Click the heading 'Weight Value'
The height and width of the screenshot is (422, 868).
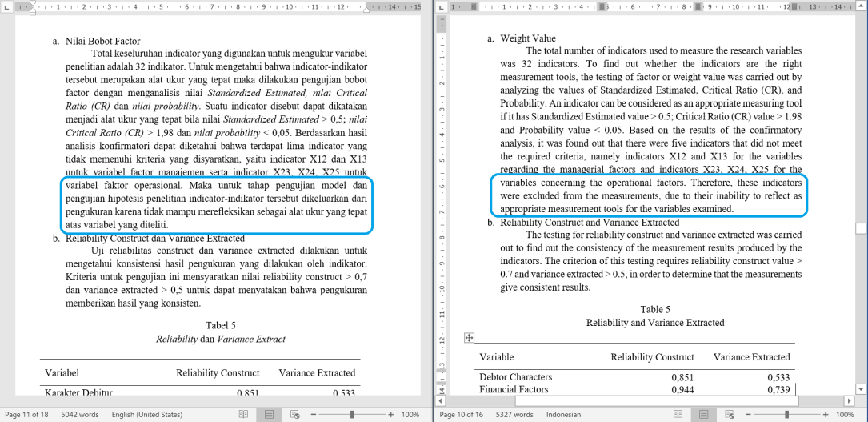528,38
